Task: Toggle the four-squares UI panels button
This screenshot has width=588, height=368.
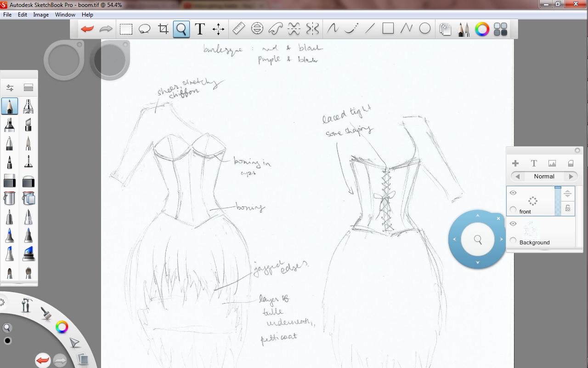Action: pos(500,29)
